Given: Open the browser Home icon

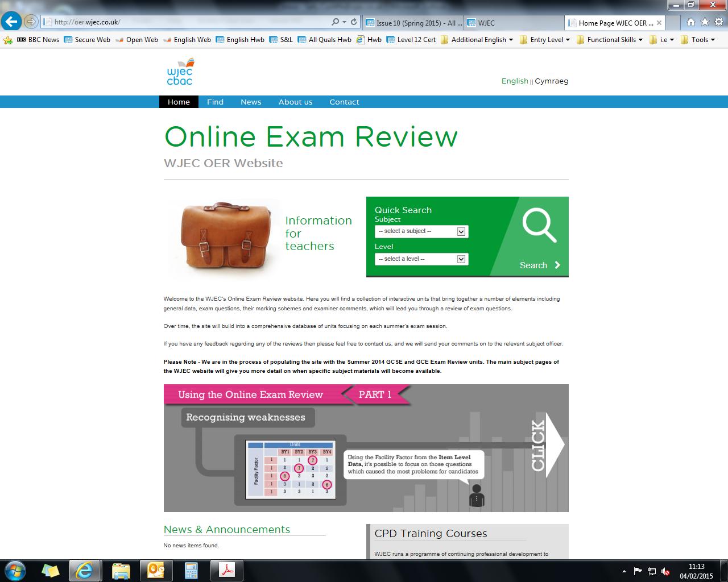Looking at the screenshot, I should [x=691, y=22].
